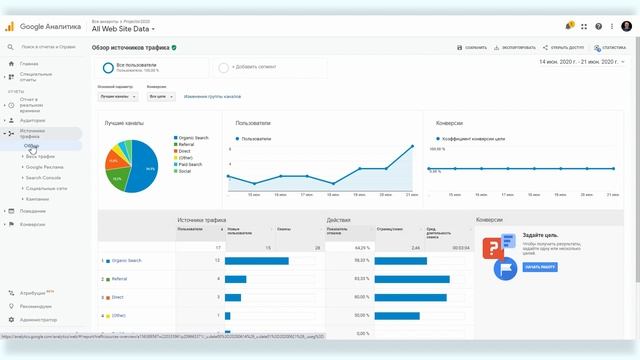Open the three-dot more options menu

[612, 27]
